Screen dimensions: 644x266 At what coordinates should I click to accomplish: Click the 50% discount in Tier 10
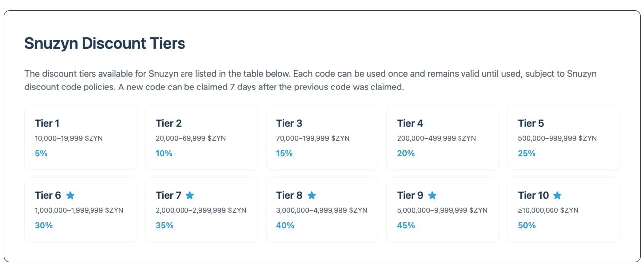click(527, 225)
